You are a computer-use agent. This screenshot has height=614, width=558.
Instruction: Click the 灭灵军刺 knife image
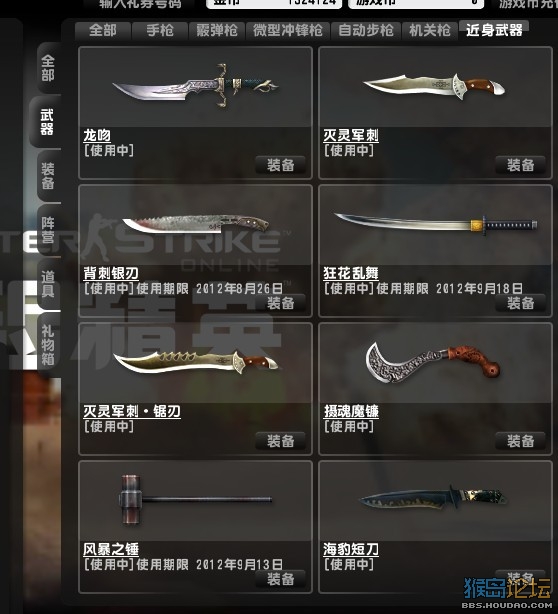click(x=434, y=87)
